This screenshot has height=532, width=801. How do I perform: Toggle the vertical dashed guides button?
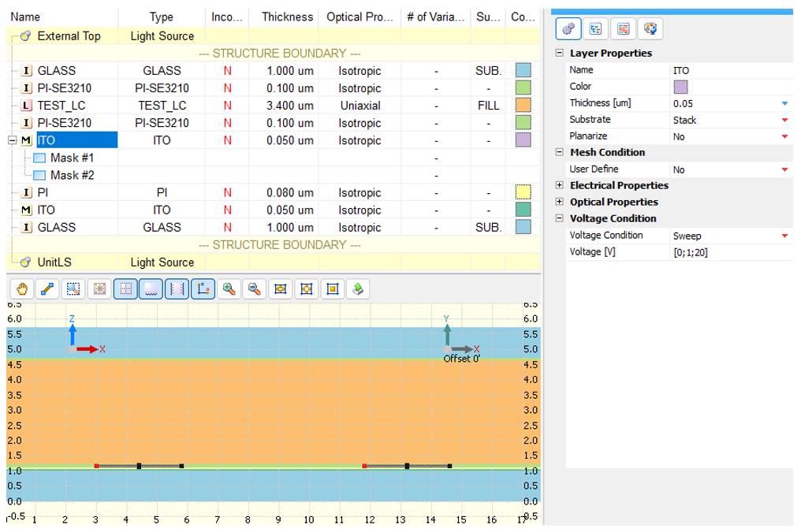(177, 289)
